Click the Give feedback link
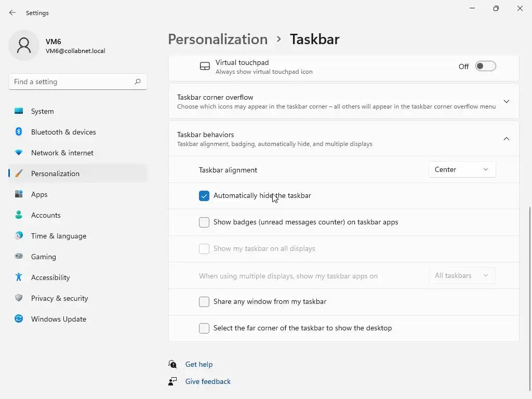532x399 pixels. pyautogui.click(x=208, y=382)
